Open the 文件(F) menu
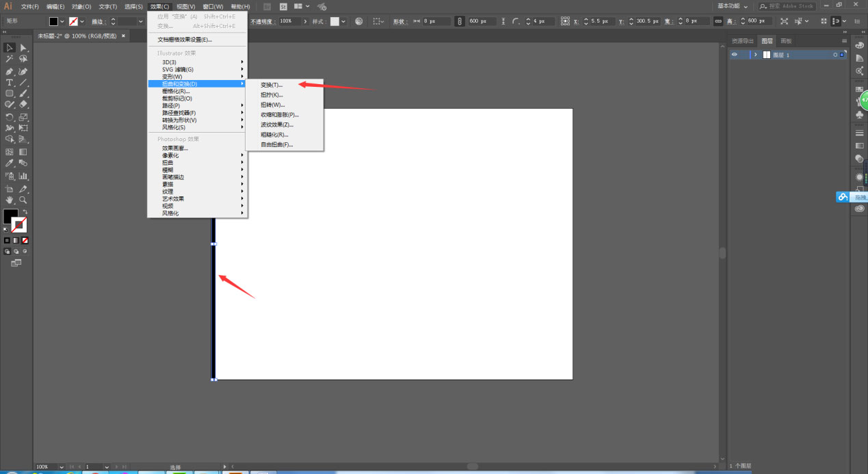This screenshot has width=868, height=474. [x=29, y=6]
